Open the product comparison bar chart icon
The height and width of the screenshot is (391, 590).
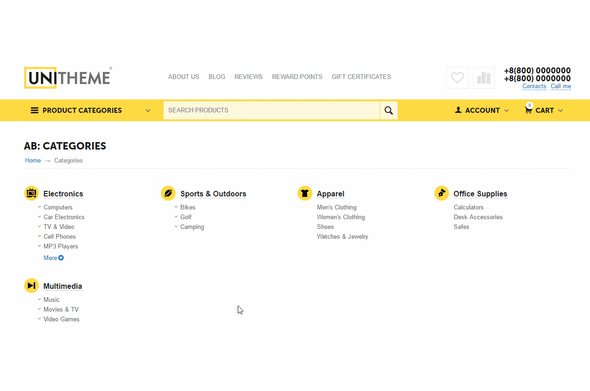(x=484, y=78)
